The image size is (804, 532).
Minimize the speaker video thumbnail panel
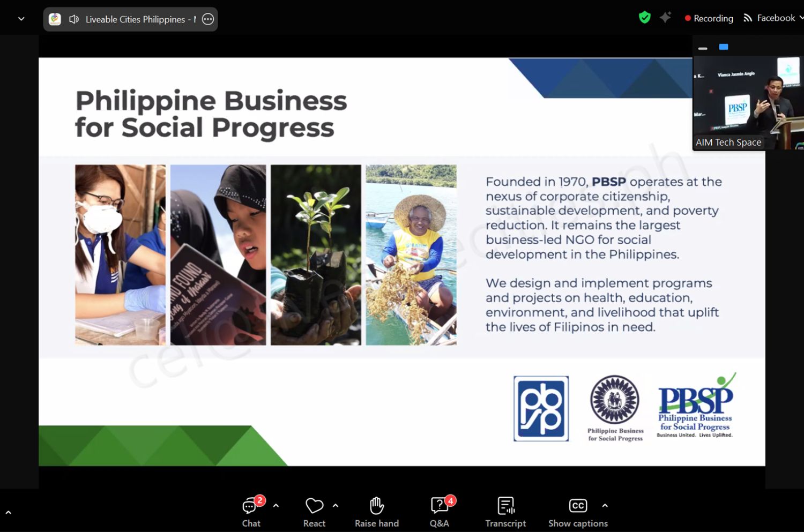(x=703, y=48)
